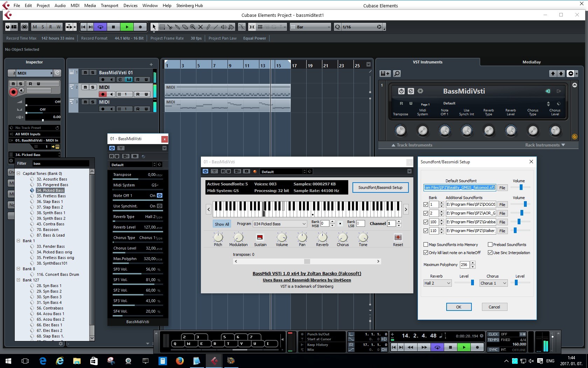Image resolution: width=588 pixels, height=368 pixels.
Task: Expand Rack Instruments section arrow
Action: tap(563, 145)
